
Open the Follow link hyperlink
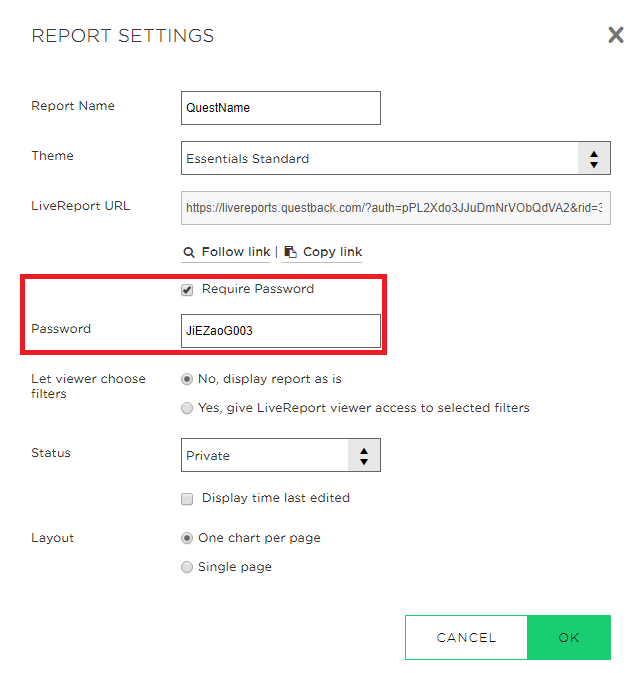tap(236, 252)
